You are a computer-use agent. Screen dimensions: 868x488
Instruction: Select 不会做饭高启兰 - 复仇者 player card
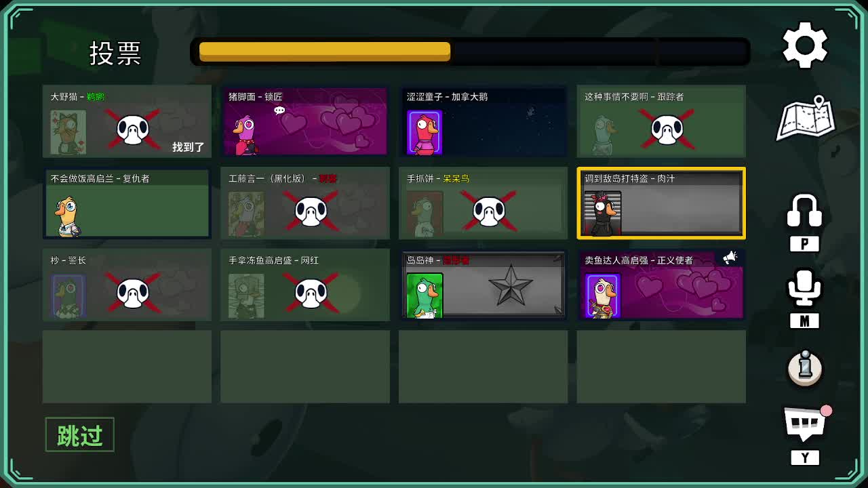(x=127, y=203)
